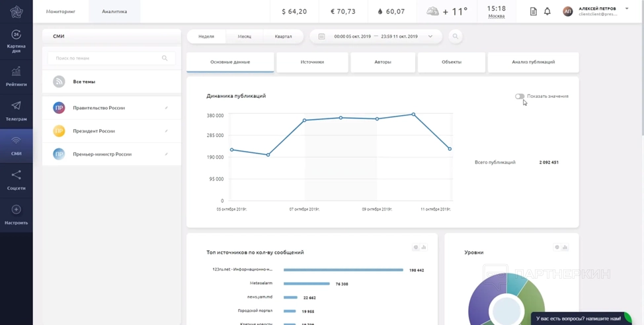Open Картина дня sidebar icon
Viewport: 644px width, 325px height.
point(17,40)
